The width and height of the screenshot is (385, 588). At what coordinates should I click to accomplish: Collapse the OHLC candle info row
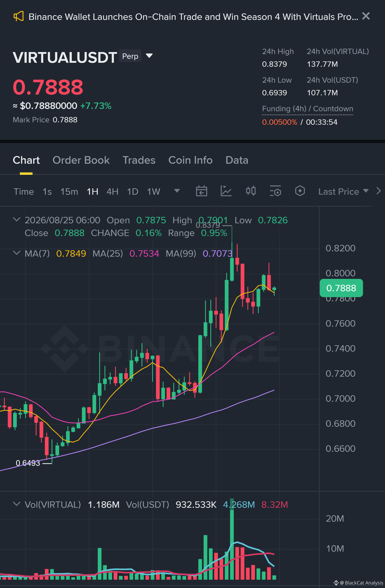tap(16, 219)
